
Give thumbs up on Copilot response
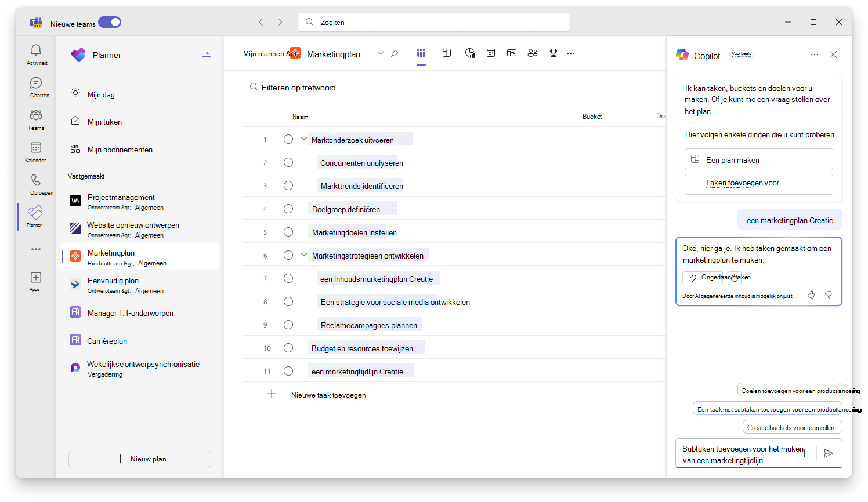coord(811,295)
